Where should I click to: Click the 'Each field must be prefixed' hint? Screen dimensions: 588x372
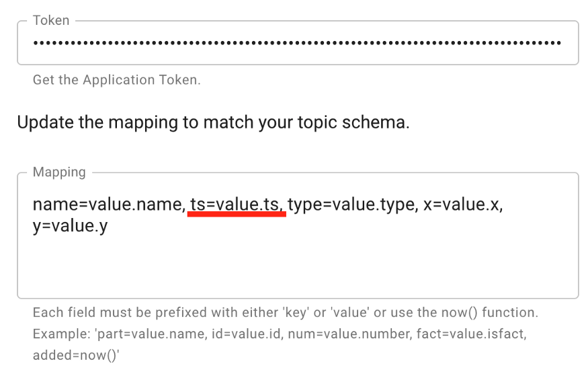121,313
